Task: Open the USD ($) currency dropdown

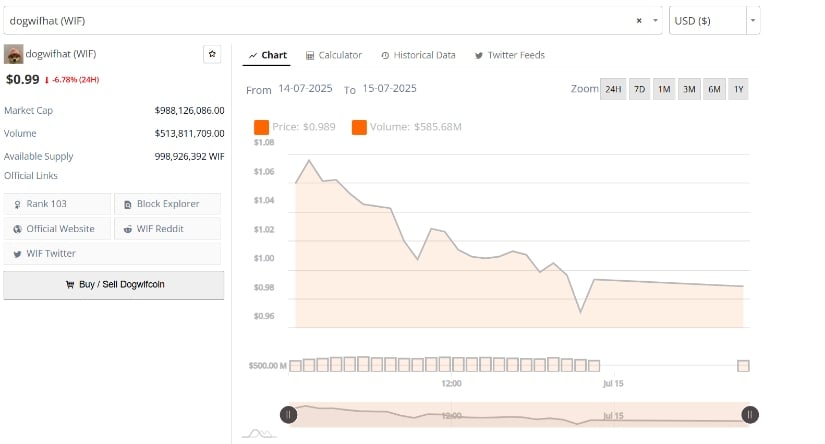Action: click(x=753, y=21)
